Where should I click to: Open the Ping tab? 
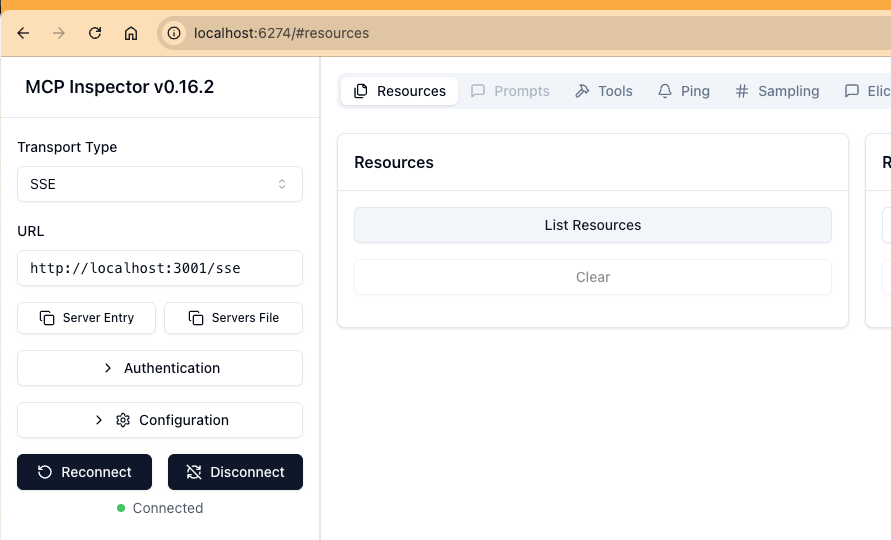coord(684,91)
